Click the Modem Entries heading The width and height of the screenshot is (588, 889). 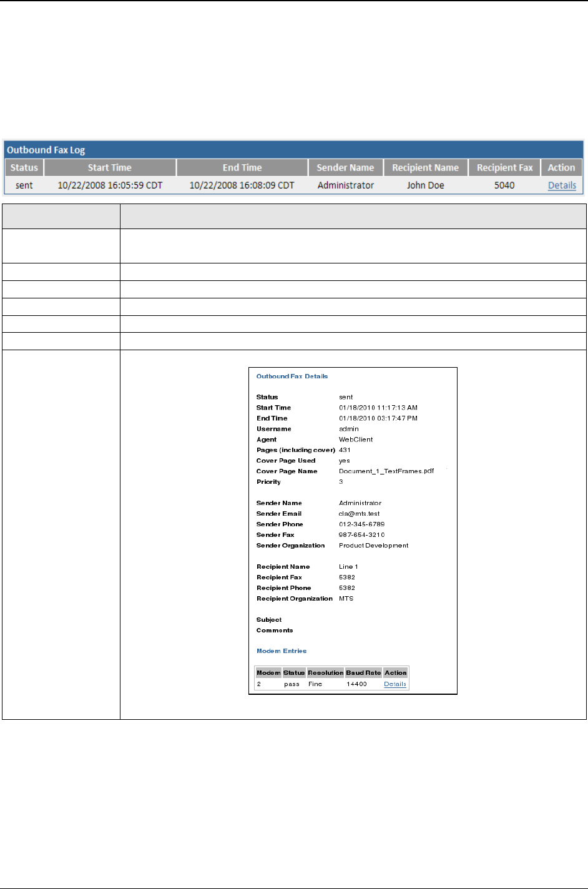[282, 651]
